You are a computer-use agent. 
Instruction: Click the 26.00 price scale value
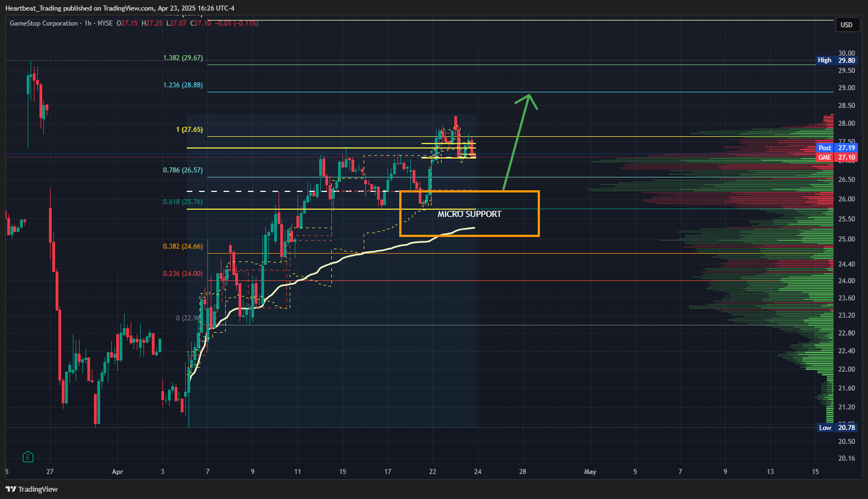[846, 199]
